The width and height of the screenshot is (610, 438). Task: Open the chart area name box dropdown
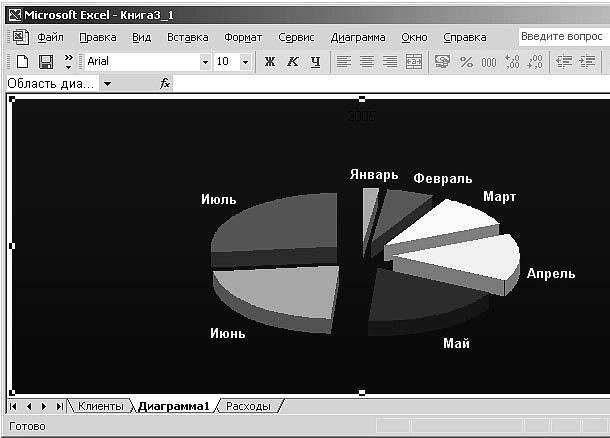click(107, 84)
